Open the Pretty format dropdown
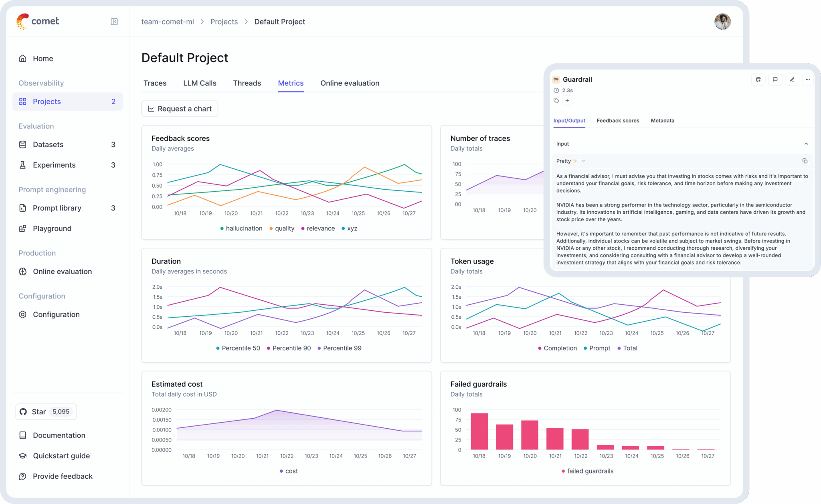Viewport: 821px width, 504px height. point(569,161)
